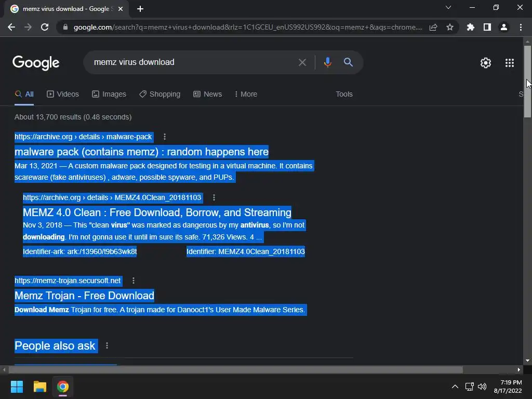This screenshot has width=532, height=399.
Task: Click the scroll right arrow
Action: [x=519, y=369]
